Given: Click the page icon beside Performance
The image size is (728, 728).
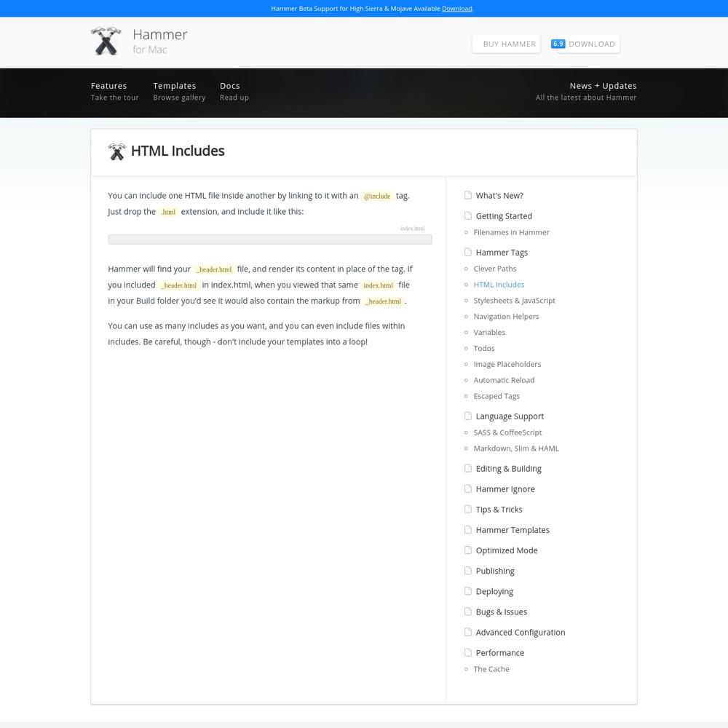Looking at the screenshot, I should tap(468, 652).
